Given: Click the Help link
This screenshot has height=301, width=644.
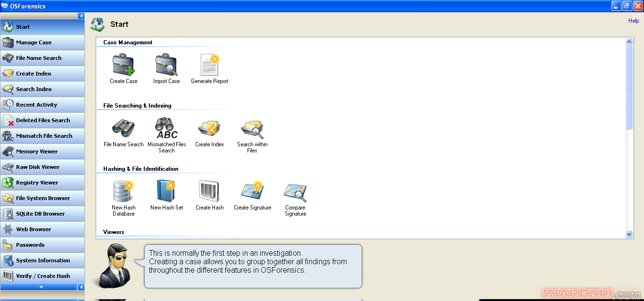Looking at the screenshot, I should [633, 21].
